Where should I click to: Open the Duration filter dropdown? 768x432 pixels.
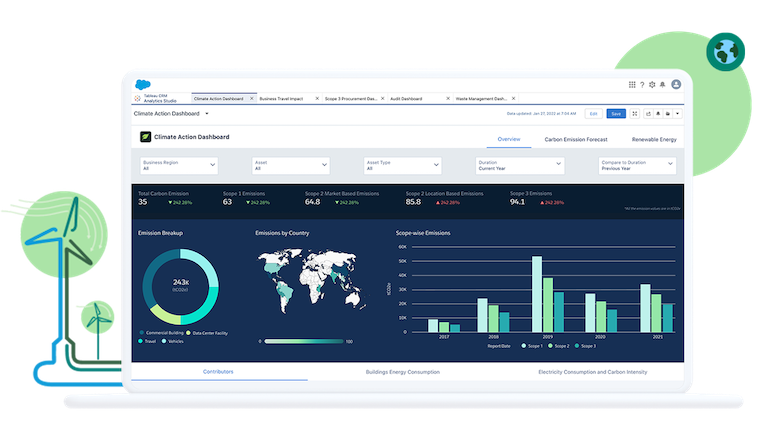tap(520, 165)
